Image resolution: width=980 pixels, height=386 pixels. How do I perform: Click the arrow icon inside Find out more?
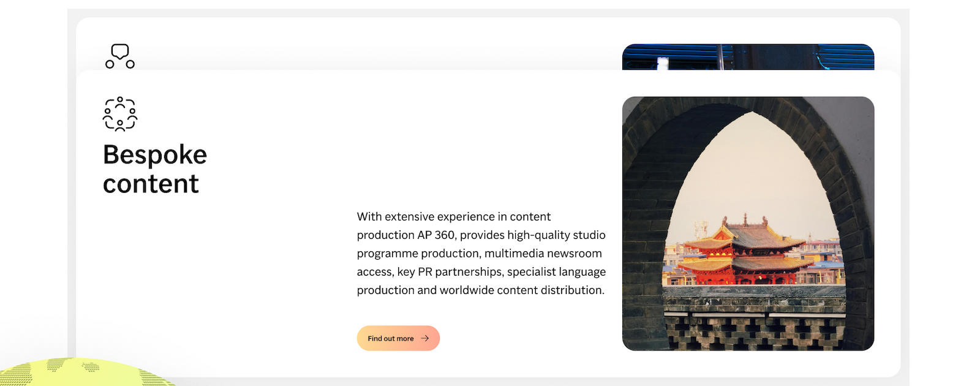tap(425, 338)
